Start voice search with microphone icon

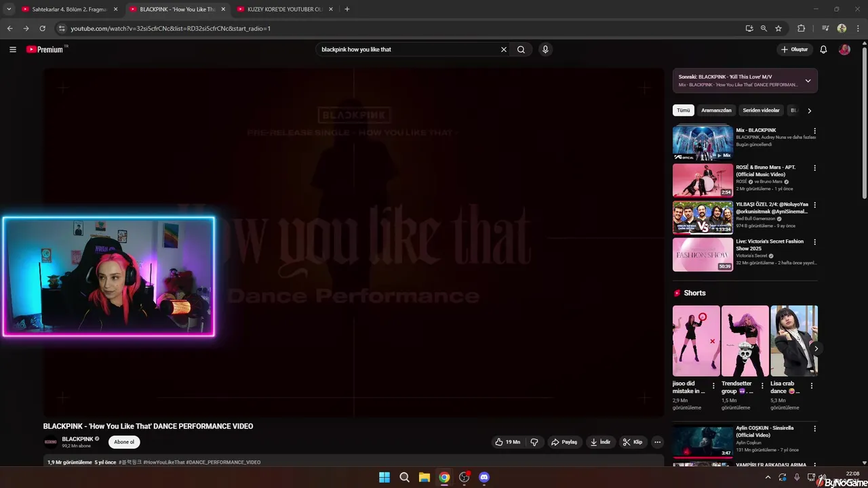point(545,49)
